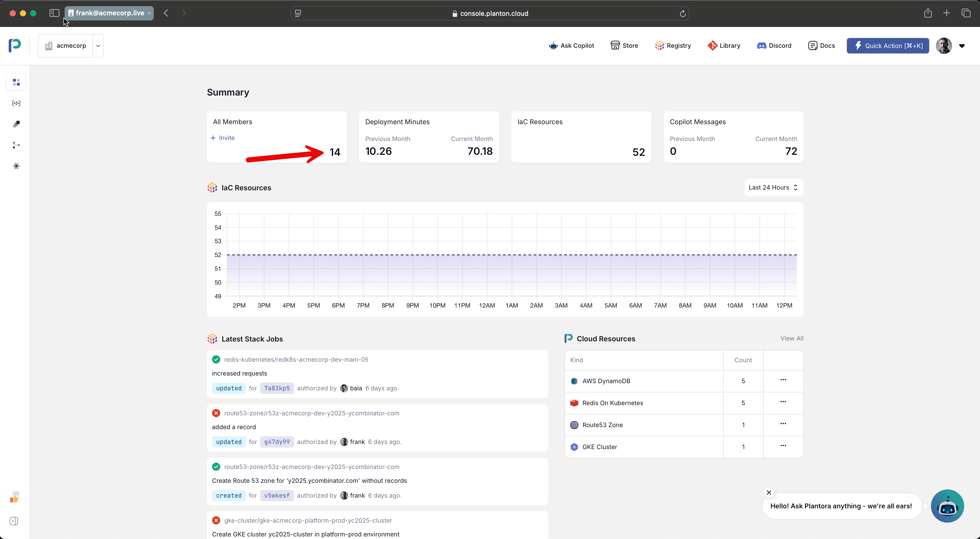Click the failed status icon on added a record job
The image size is (980, 539).
pyautogui.click(x=216, y=413)
